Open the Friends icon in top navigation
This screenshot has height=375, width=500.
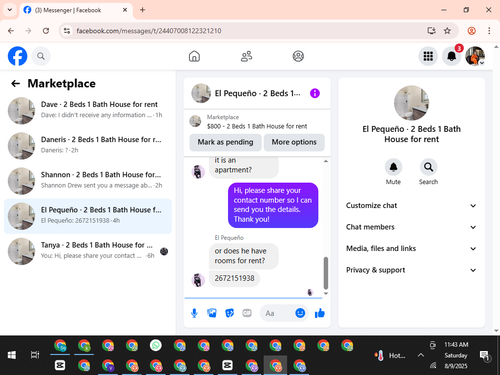[246, 56]
